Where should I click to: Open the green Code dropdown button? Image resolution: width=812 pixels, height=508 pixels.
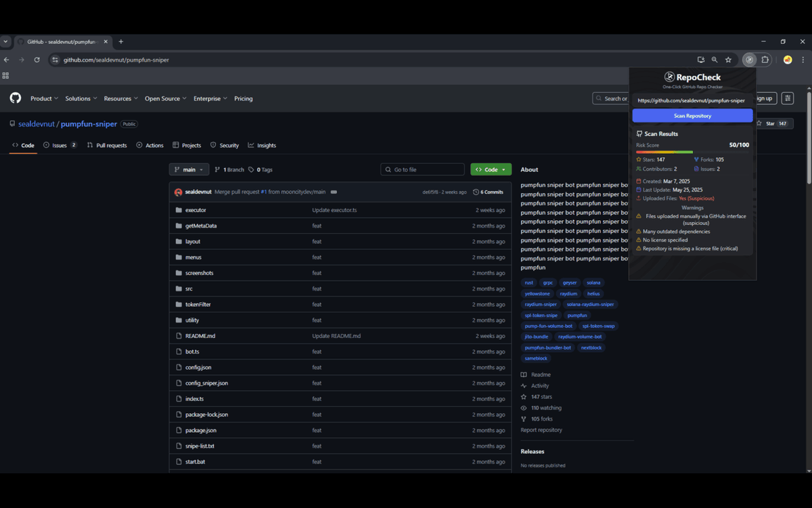[491, 169]
